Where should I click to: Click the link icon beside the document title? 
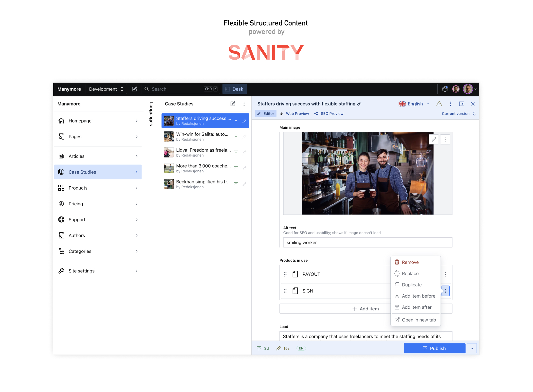[359, 104]
